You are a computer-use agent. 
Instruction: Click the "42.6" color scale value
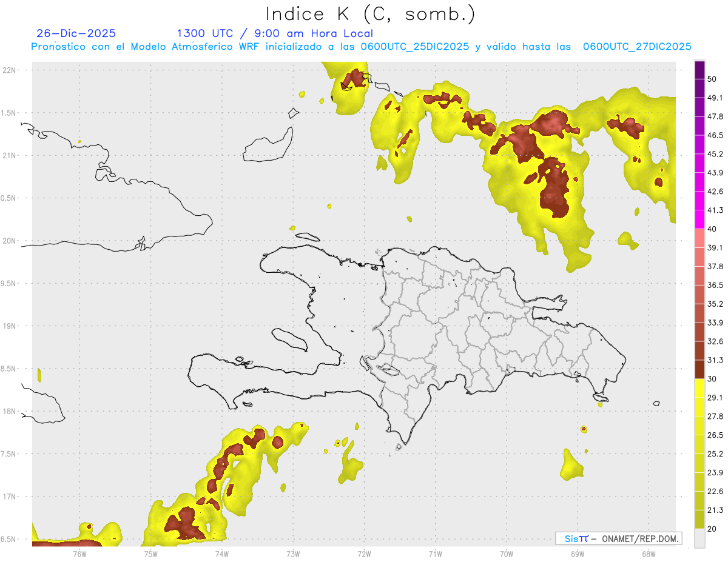pyautogui.click(x=715, y=192)
